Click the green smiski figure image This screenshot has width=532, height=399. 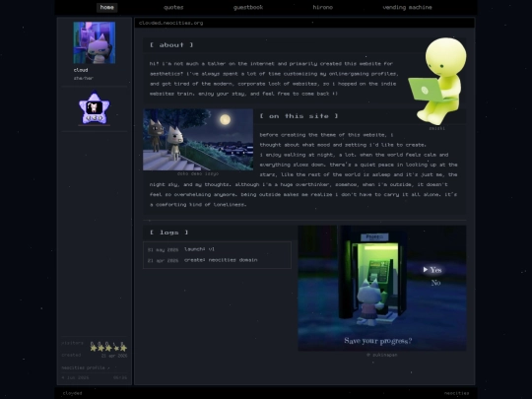pos(437,81)
